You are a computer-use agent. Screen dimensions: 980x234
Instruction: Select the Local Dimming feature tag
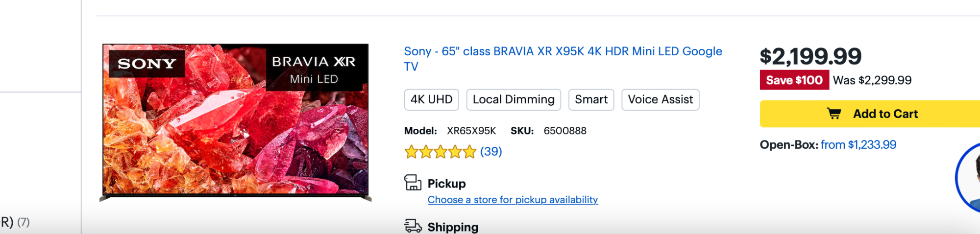pyautogui.click(x=513, y=100)
